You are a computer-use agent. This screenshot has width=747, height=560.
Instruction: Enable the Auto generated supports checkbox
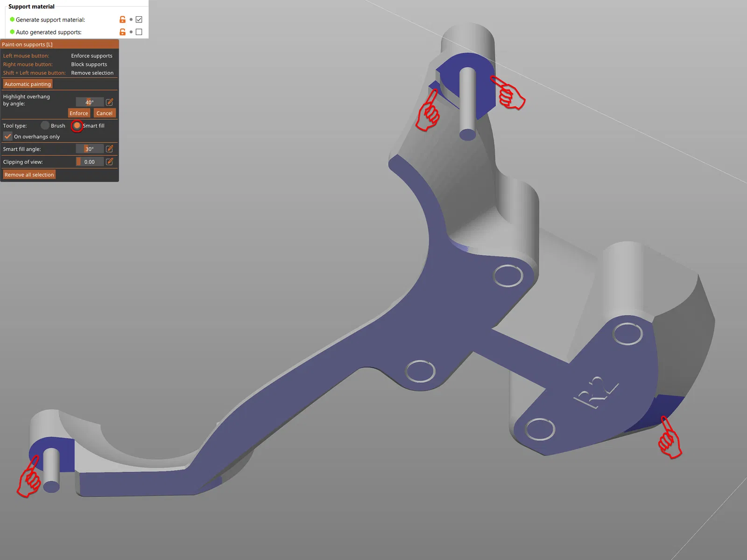coord(139,32)
